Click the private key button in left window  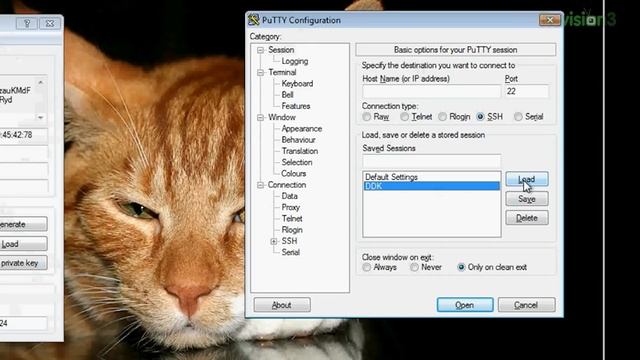click(23, 263)
